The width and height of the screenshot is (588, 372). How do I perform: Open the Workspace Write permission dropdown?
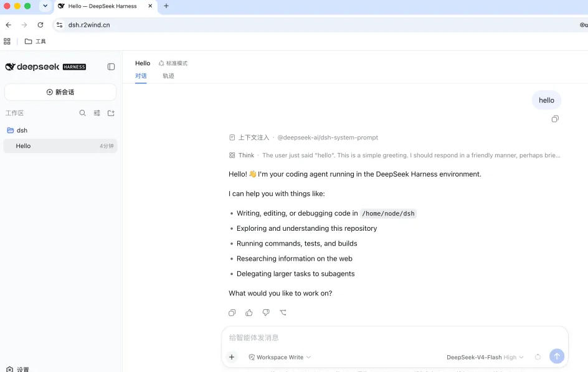point(280,358)
